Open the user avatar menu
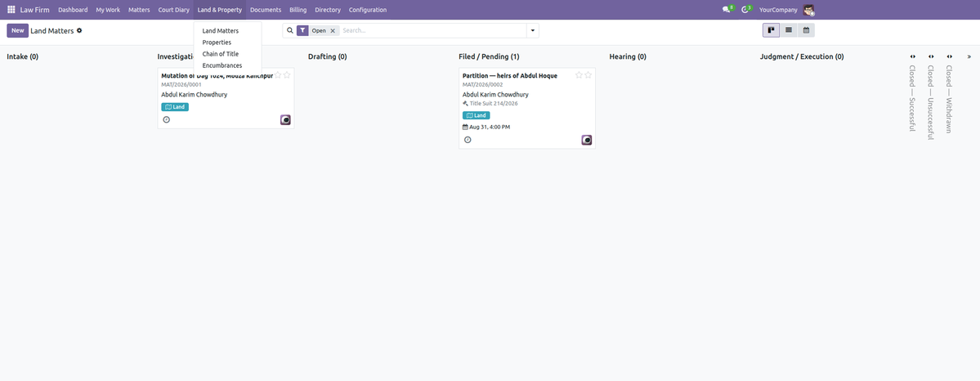Viewport: 980px width, 381px height. [808, 10]
